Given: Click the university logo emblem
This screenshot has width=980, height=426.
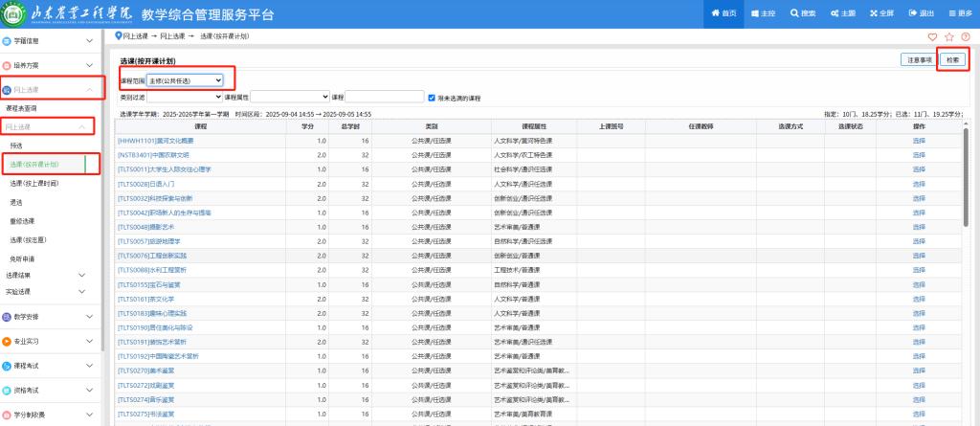Looking at the screenshot, I should click(13, 14).
